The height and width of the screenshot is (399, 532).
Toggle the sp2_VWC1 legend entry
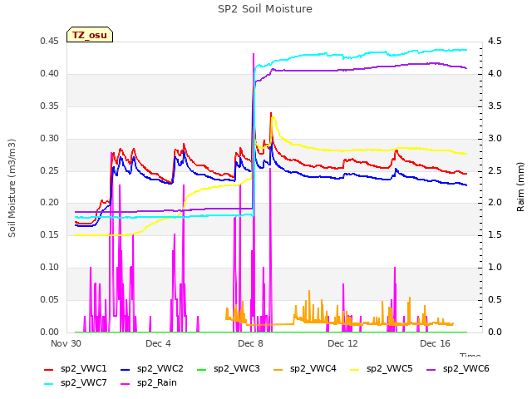pos(76,369)
